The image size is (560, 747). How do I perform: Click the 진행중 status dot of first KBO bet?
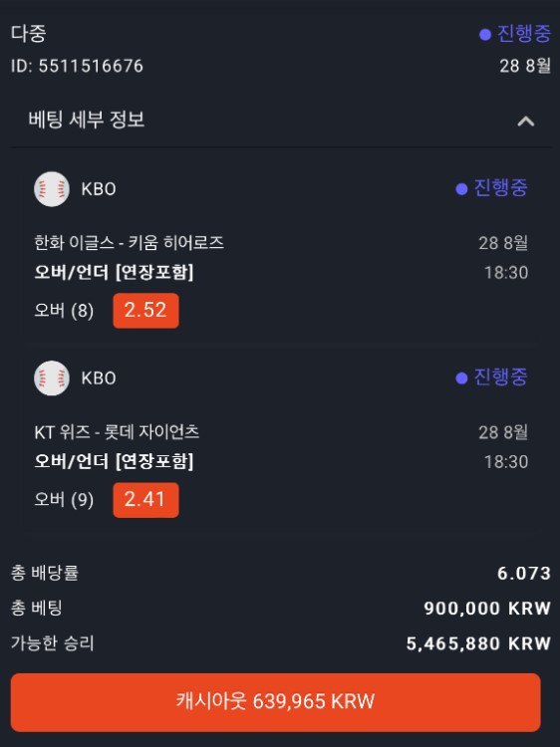pos(461,189)
